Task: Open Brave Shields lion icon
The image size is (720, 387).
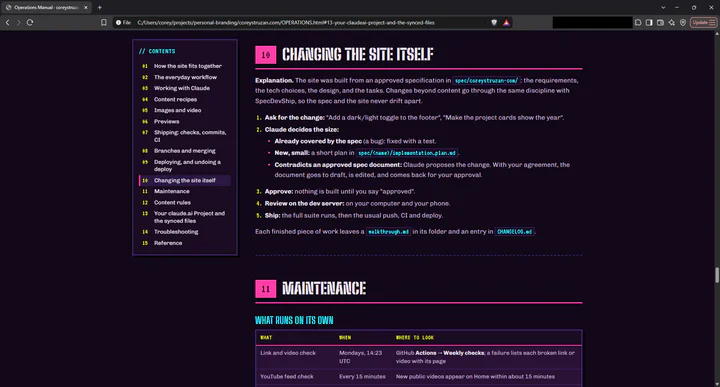Action: (x=494, y=22)
